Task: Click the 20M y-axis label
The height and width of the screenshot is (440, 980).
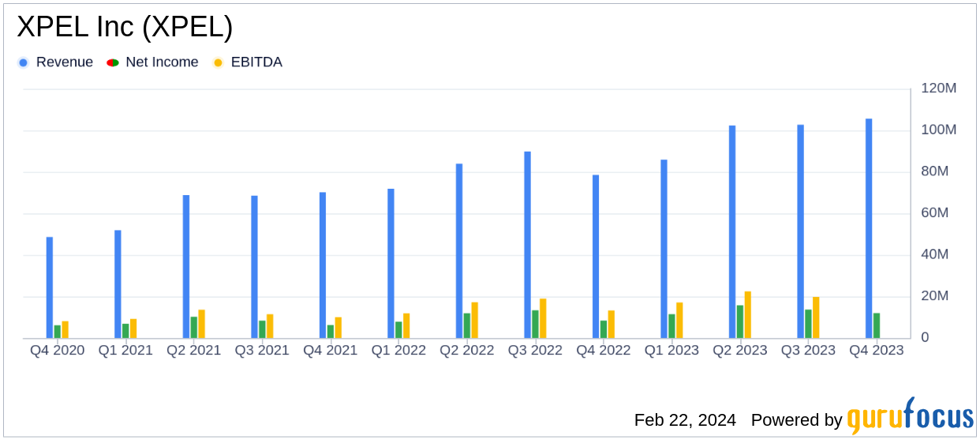Action: coord(935,296)
